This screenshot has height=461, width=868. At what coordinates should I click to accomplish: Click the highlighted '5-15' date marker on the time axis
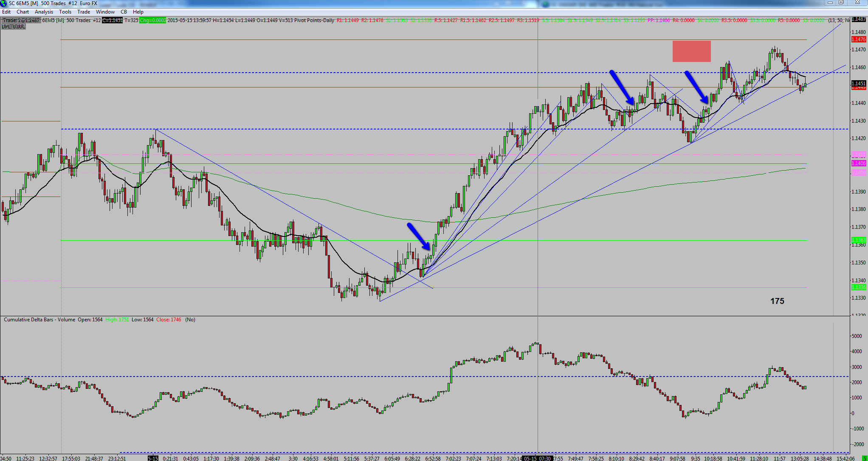click(x=153, y=458)
